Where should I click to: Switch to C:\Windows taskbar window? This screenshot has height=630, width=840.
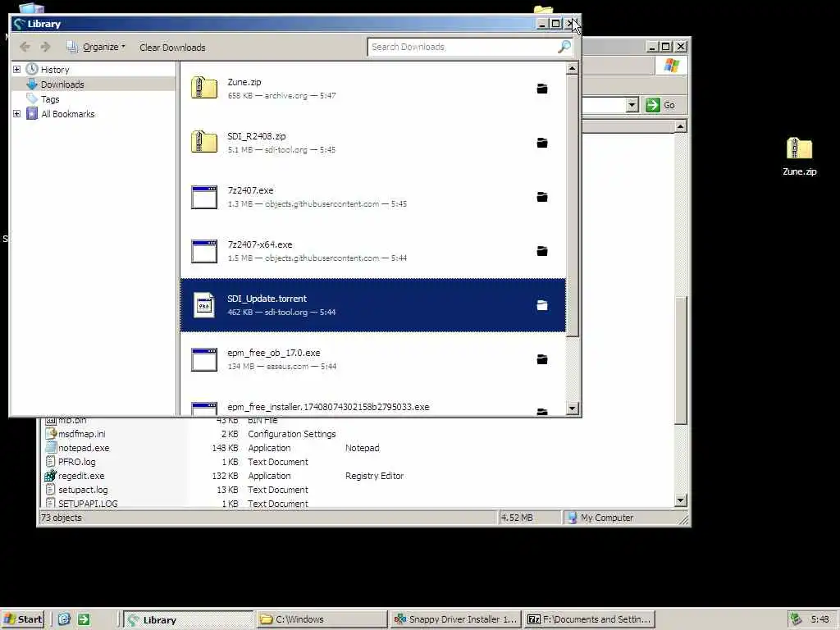tap(321, 619)
